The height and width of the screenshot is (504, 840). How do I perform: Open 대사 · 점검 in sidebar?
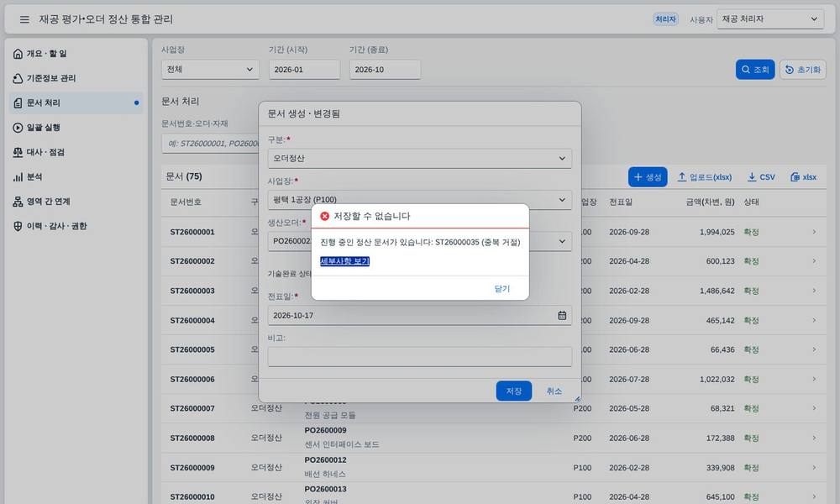76,152
